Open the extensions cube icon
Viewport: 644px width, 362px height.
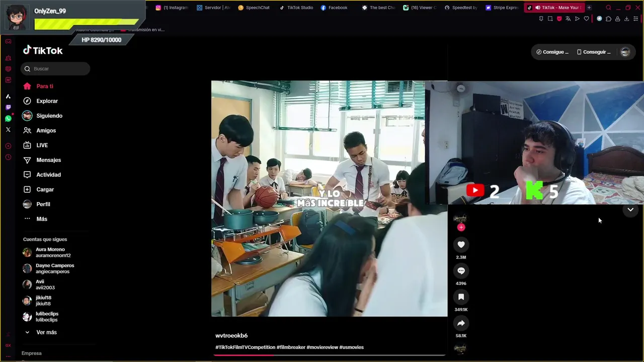click(x=608, y=19)
